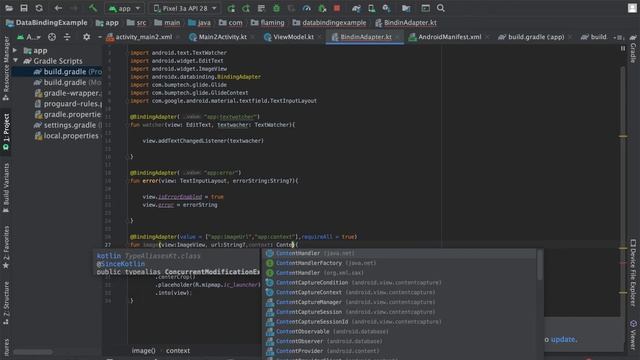Viewport: 640px width, 360px height.
Task: Toggle the Device File Explorer tool window
Action: tap(633, 273)
